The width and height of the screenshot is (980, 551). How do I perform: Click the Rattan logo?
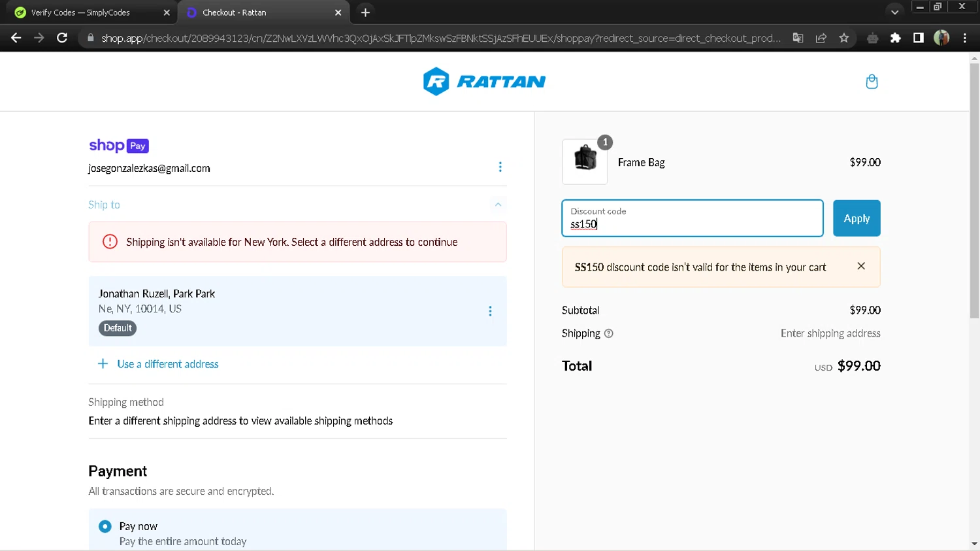(x=484, y=82)
